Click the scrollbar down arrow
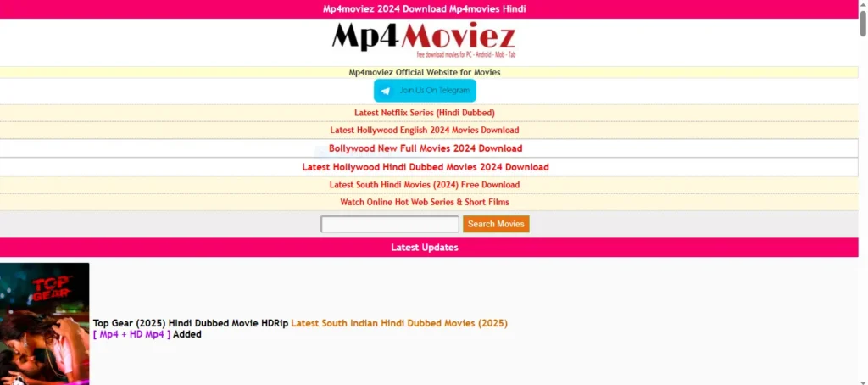Screen dimensions: 868x385 (x=862, y=379)
